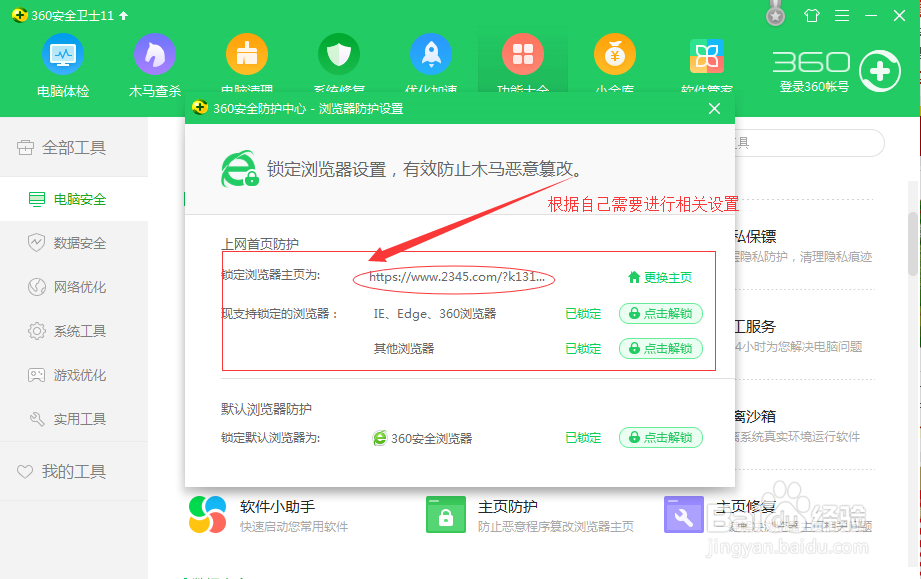Open 主页修复 homepage repair tool
This screenshot has width=921, height=579.
coord(685,515)
